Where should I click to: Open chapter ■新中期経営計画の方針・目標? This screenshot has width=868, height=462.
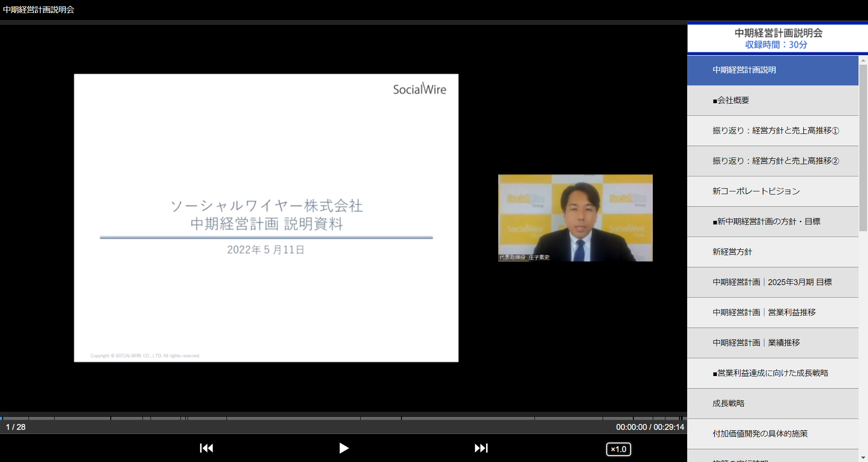[x=773, y=222]
